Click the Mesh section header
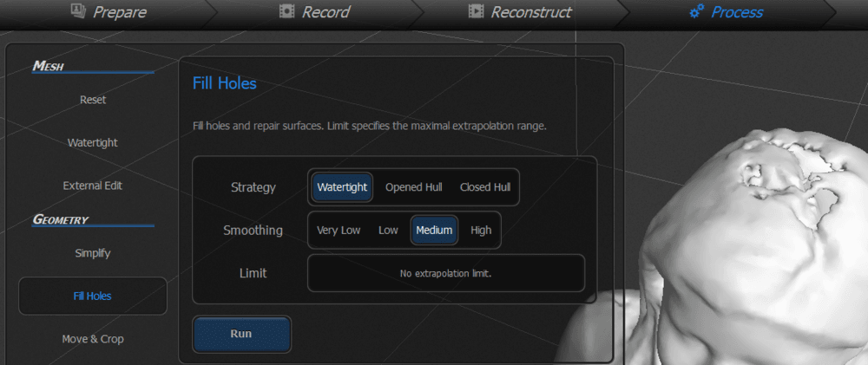868x365 pixels. coord(48,66)
